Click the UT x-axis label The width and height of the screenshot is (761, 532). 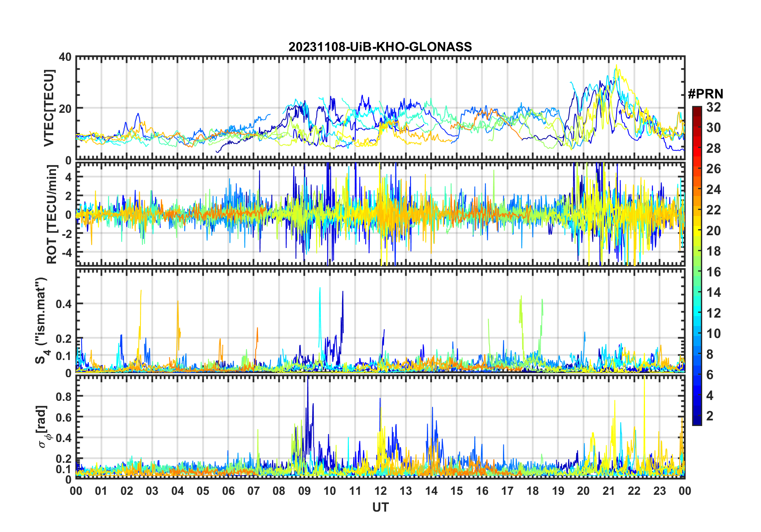pos(380,508)
